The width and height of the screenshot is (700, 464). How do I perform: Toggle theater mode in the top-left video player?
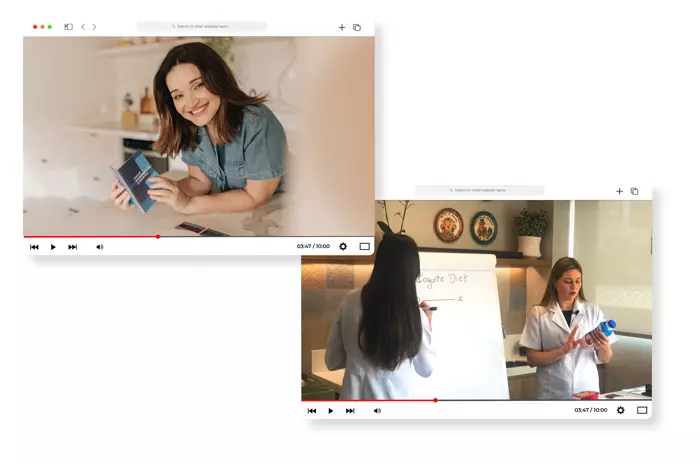[364, 247]
